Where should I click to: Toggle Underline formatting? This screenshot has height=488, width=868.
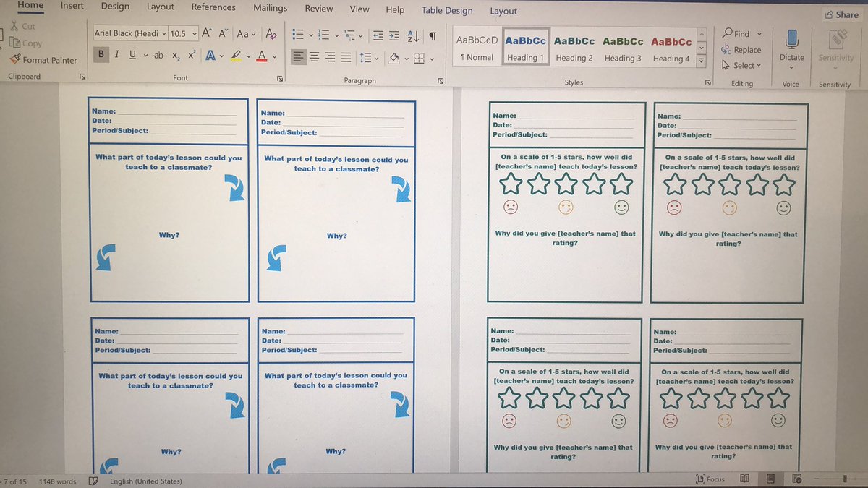point(133,55)
